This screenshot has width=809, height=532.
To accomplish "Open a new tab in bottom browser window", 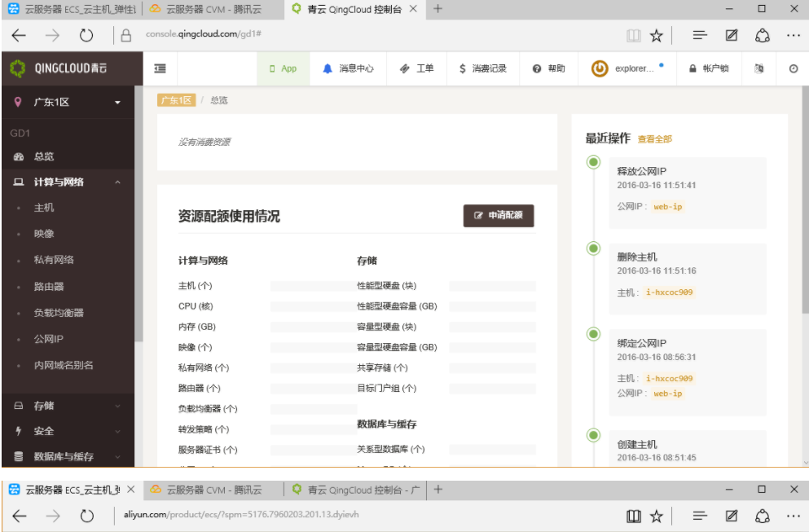I will point(438,489).
